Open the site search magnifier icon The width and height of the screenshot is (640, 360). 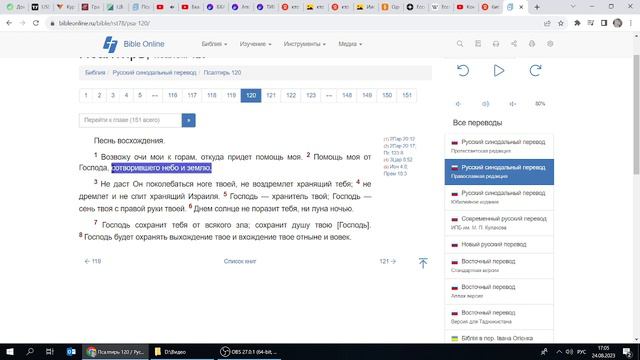[460, 44]
